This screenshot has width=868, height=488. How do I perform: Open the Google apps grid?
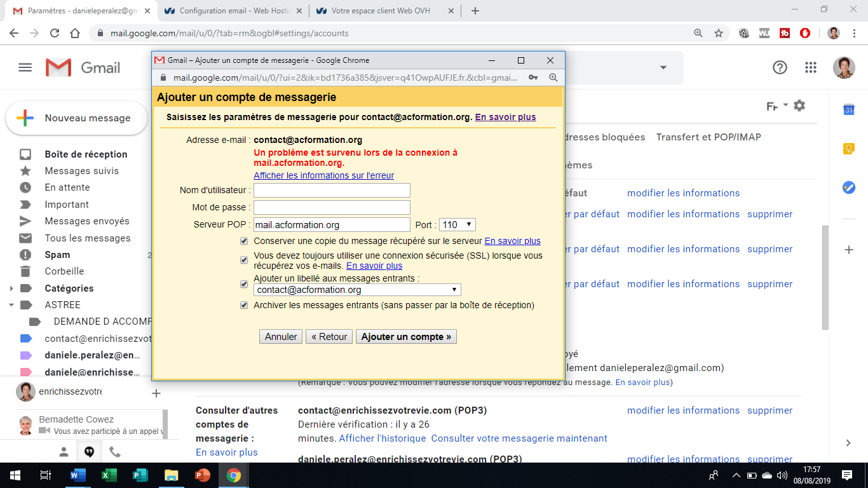click(810, 67)
